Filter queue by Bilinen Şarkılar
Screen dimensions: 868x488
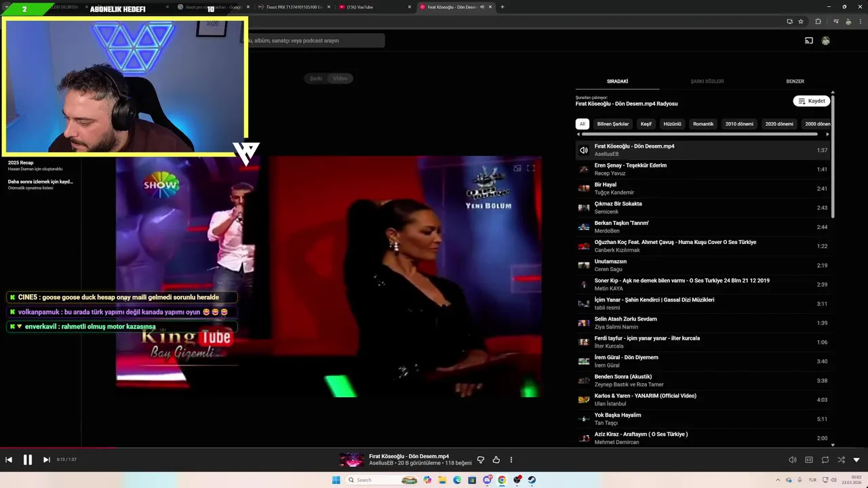click(613, 124)
